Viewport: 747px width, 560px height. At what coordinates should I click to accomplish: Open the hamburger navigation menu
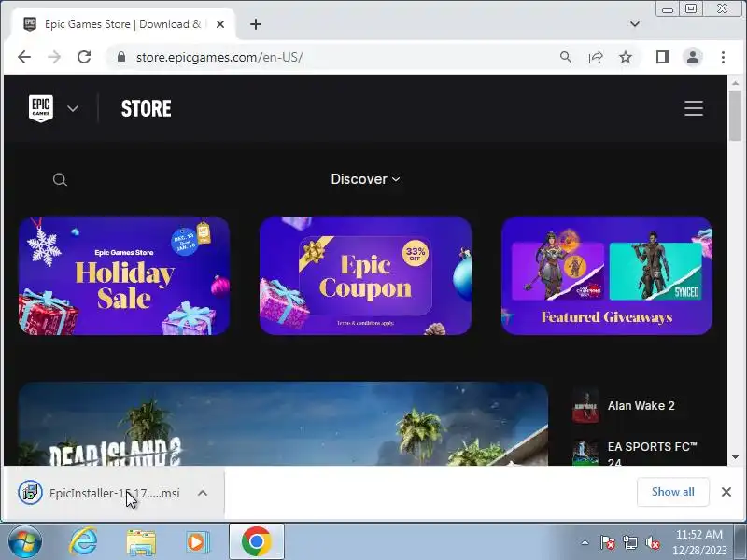(x=694, y=108)
